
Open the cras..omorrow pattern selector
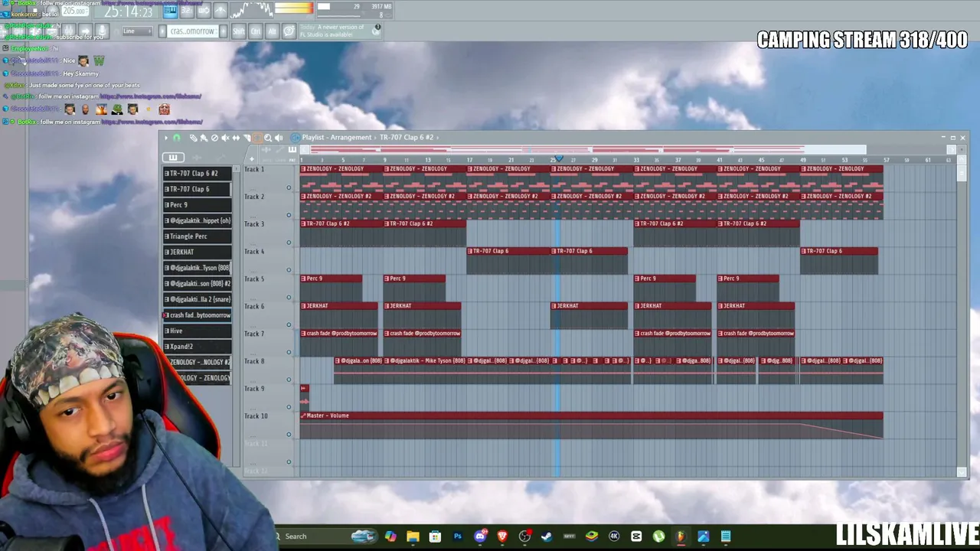192,31
